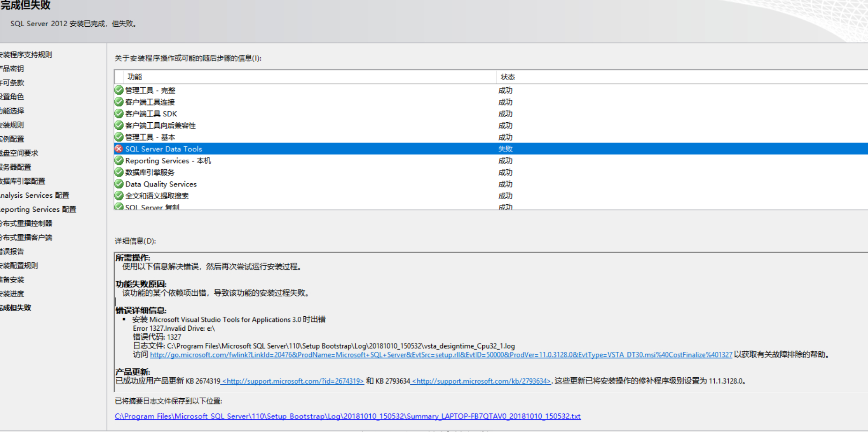Click the 所需操作 heading in details box
This screenshot has width=868, height=432.
(x=133, y=258)
